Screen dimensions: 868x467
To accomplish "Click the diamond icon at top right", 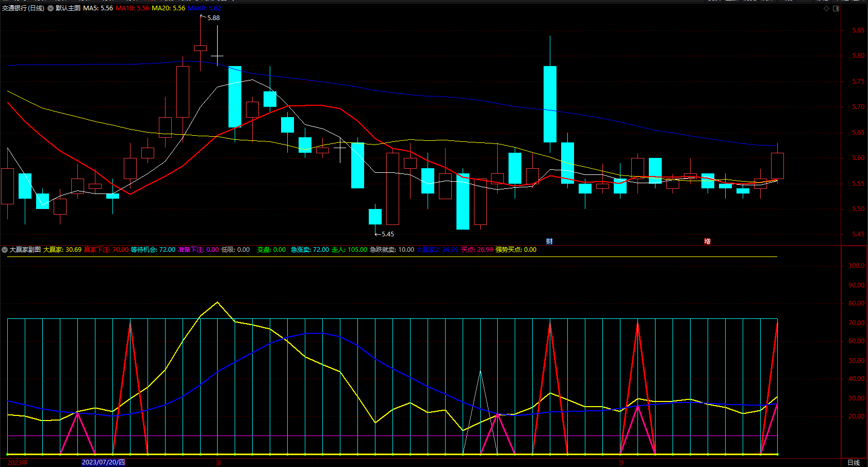I will [826, 9].
